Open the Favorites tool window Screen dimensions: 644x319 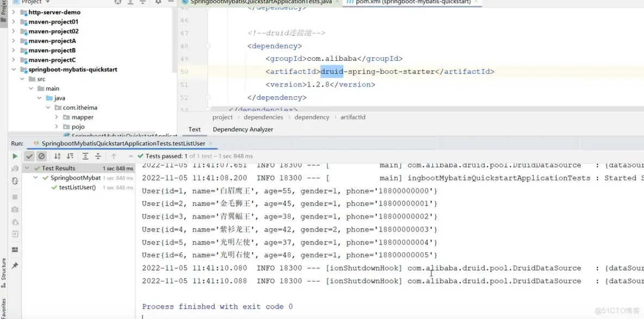click(4, 308)
